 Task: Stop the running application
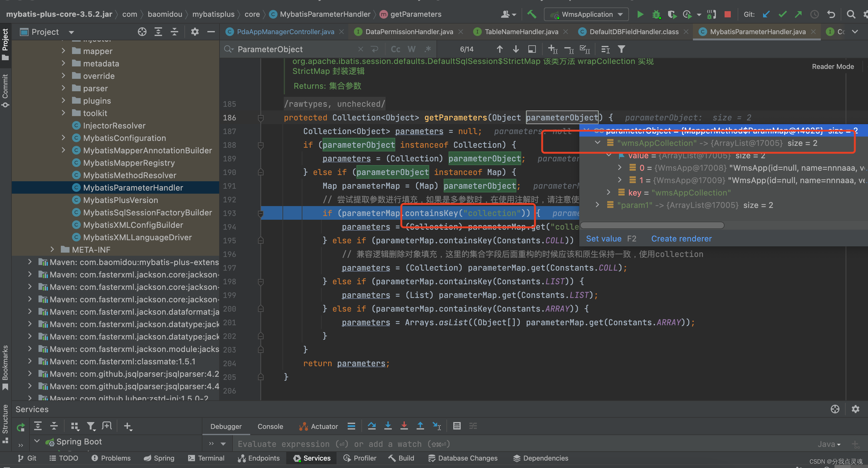[x=727, y=14]
